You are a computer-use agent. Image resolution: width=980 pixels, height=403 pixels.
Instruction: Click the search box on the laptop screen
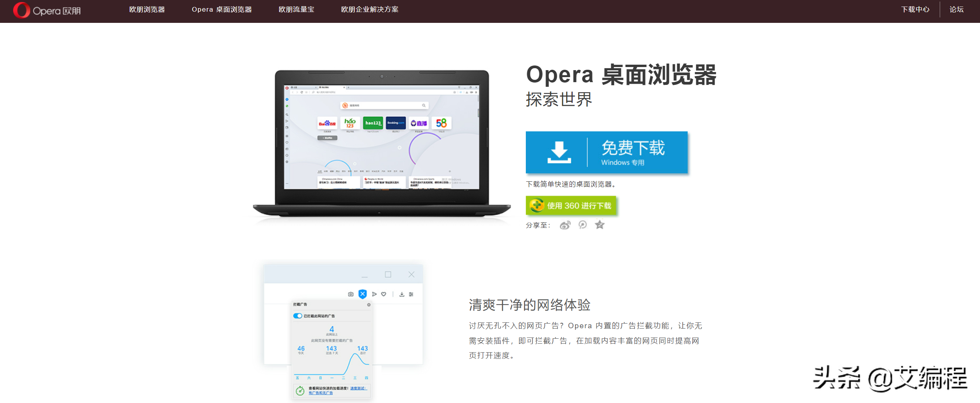click(384, 105)
